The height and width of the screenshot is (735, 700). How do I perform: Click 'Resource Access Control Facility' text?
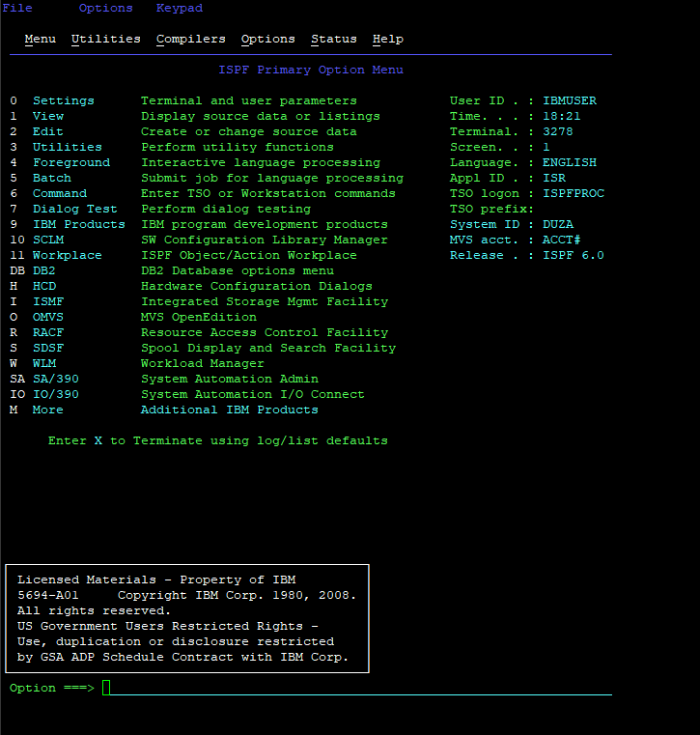coord(265,333)
